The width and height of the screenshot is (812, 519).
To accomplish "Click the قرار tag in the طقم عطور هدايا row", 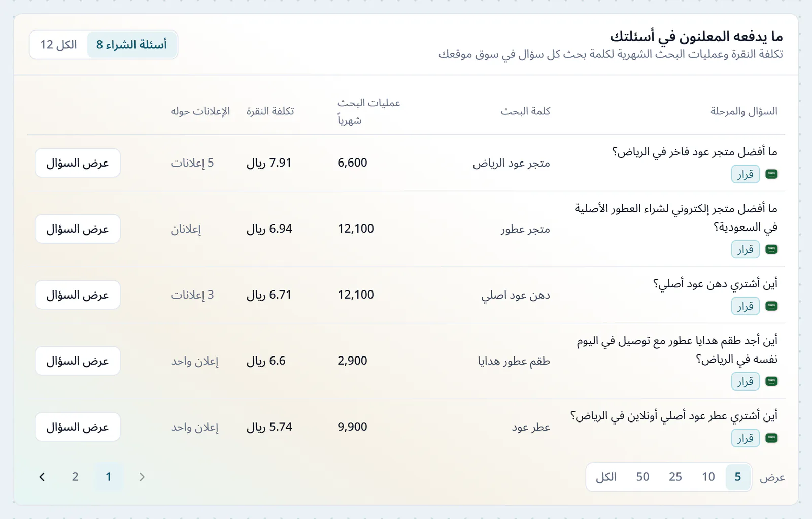I will pyautogui.click(x=746, y=381).
